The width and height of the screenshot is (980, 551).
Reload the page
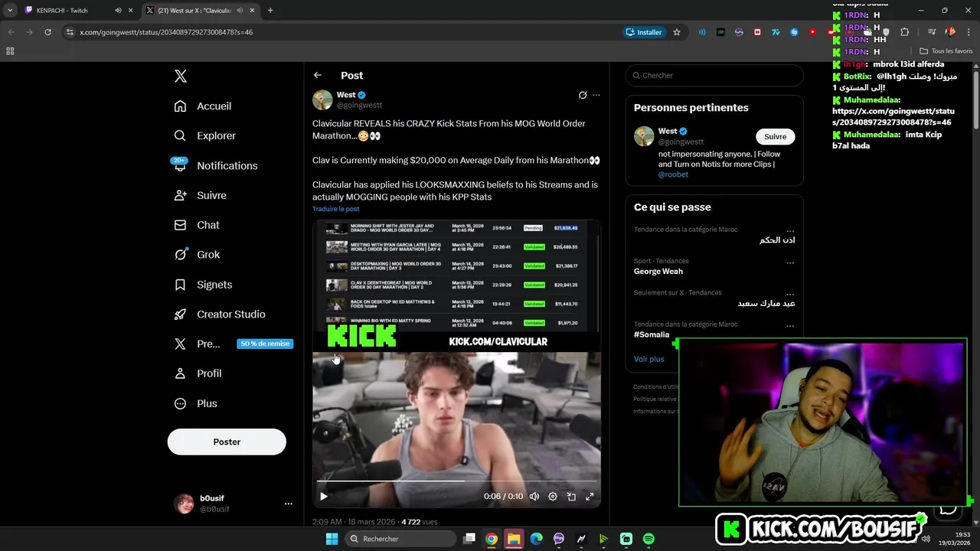point(47,32)
